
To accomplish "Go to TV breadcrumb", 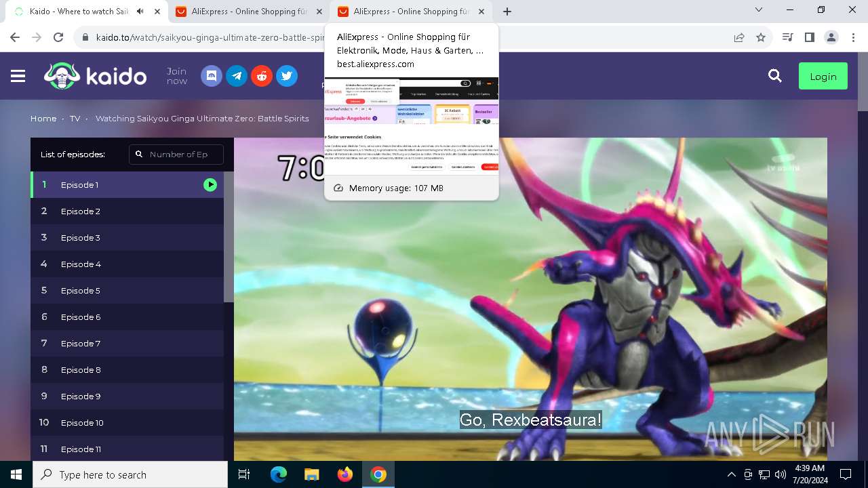I will click(75, 118).
